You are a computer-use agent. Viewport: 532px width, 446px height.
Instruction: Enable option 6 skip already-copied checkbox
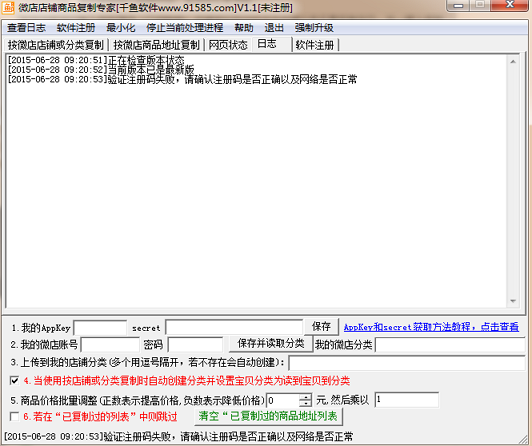click(x=15, y=416)
